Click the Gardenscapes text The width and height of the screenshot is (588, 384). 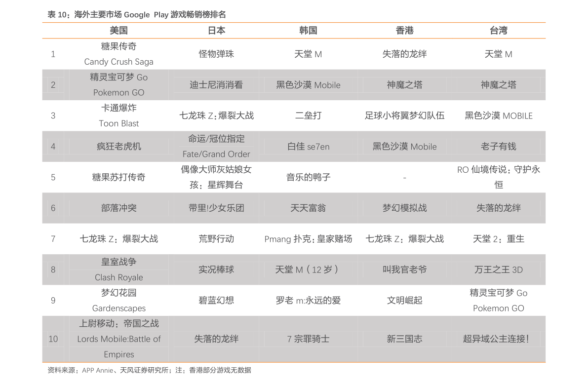(x=118, y=308)
